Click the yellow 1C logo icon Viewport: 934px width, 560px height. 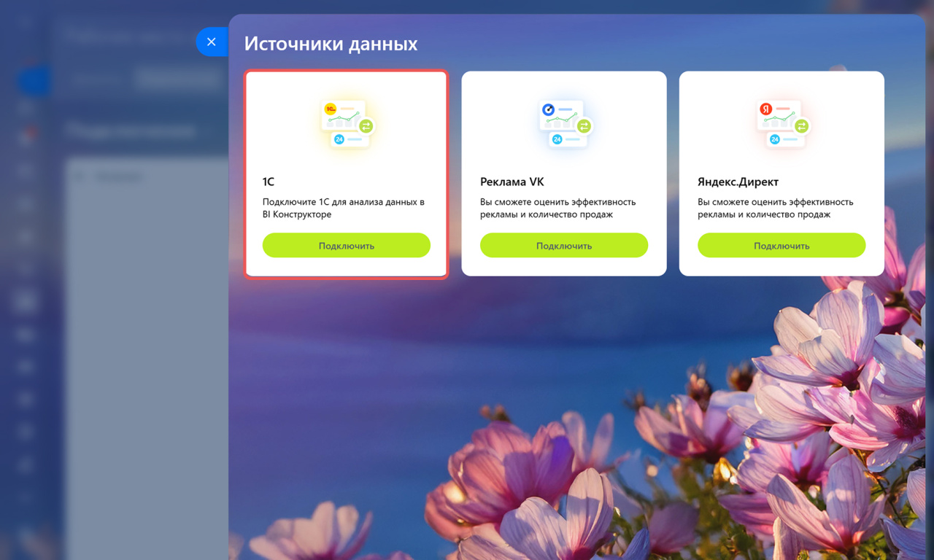pyautogui.click(x=331, y=109)
